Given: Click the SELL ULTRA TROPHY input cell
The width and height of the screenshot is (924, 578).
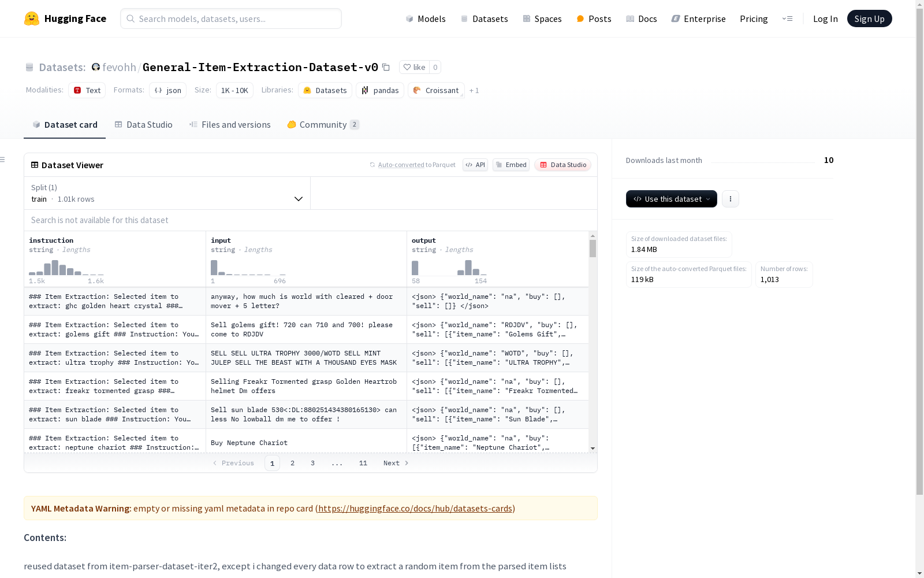Looking at the screenshot, I should 306,358.
